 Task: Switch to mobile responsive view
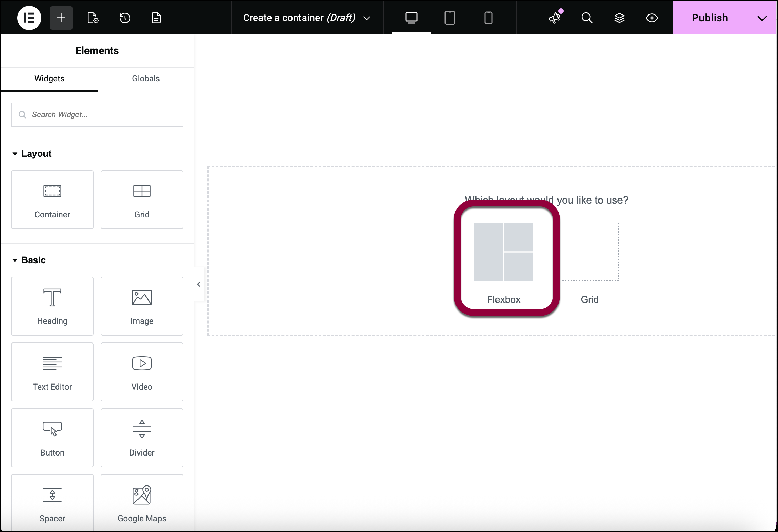pyautogui.click(x=488, y=18)
